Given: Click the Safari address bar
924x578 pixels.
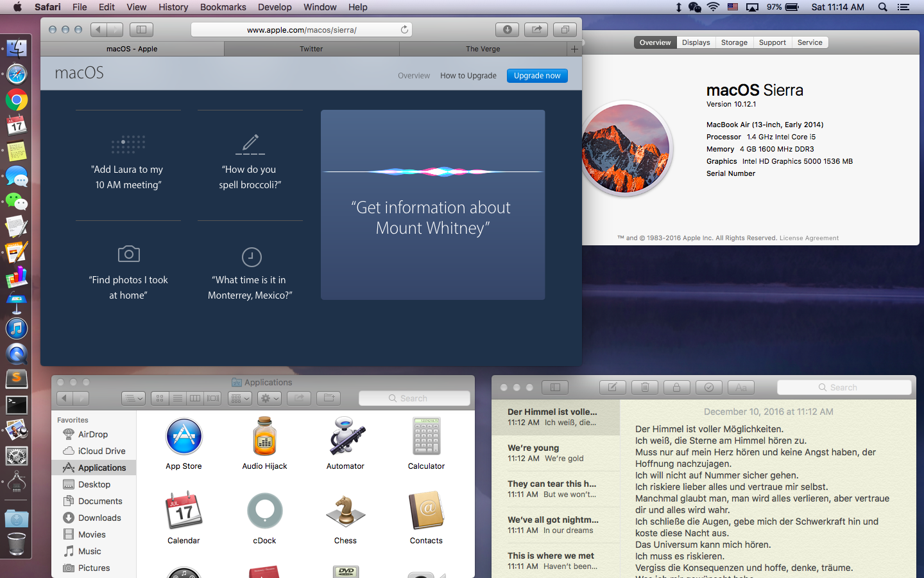Looking at the screenshot, I should pyautogui.click(x=302, y=30).
